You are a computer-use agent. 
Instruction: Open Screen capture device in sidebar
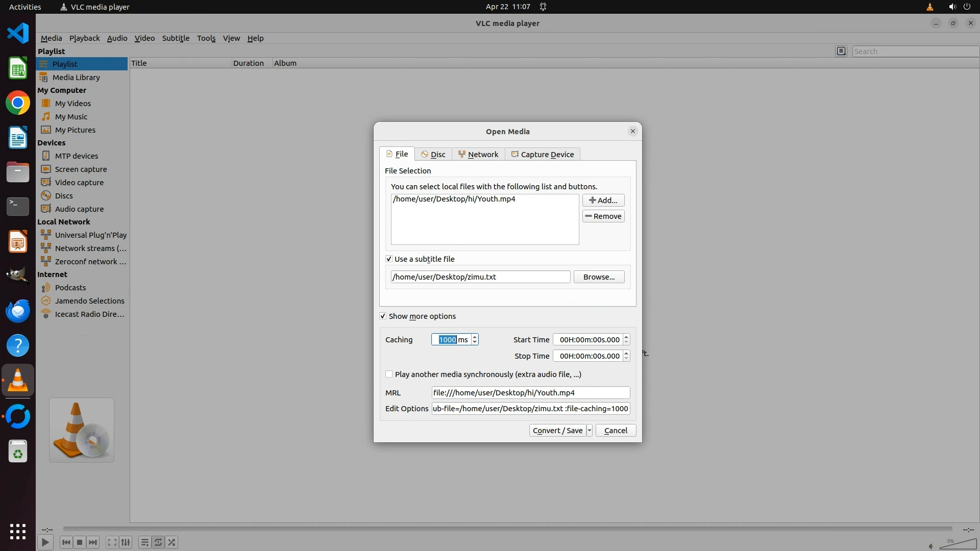tap(81, 169)
